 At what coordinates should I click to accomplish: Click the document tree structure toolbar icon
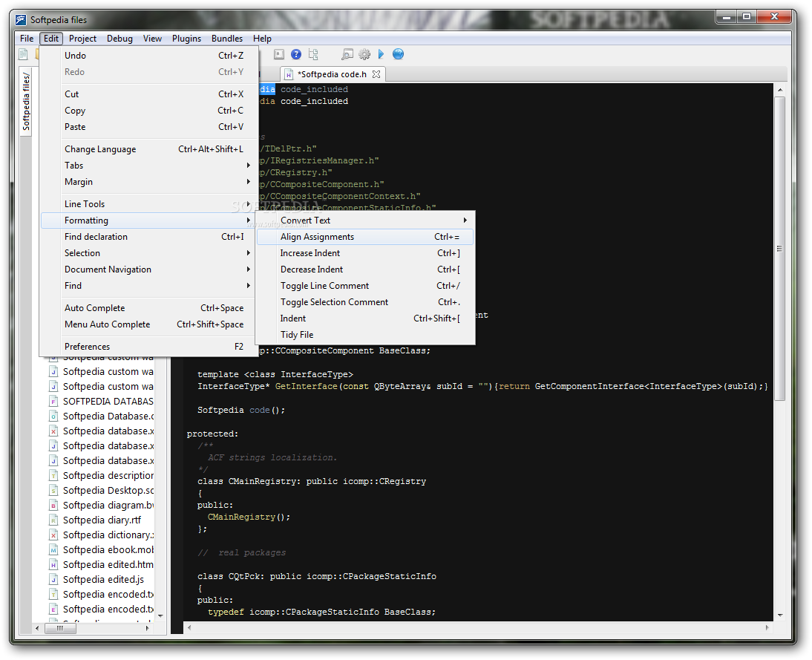tap(313, 54)
